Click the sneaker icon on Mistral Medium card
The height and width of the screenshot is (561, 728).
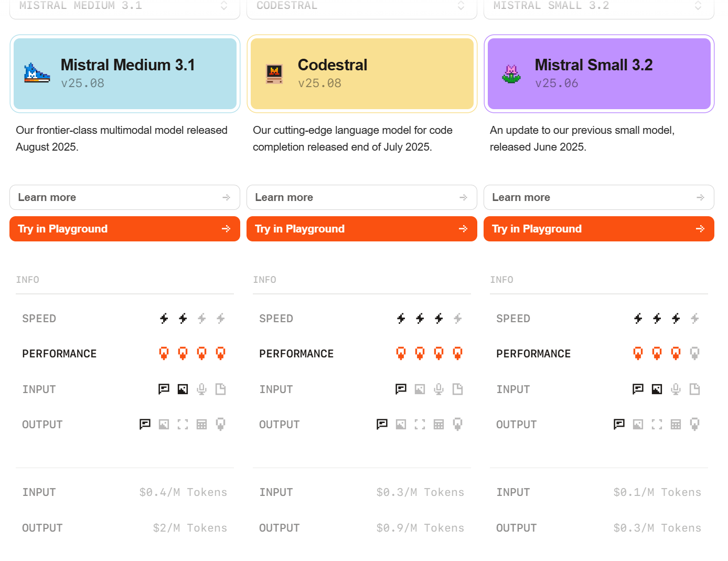37,73
